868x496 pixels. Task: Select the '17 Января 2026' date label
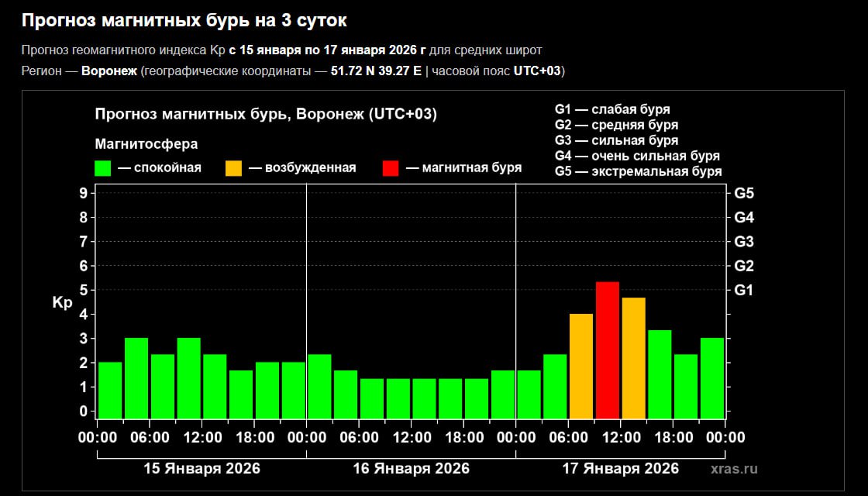(x=621, y=469)
